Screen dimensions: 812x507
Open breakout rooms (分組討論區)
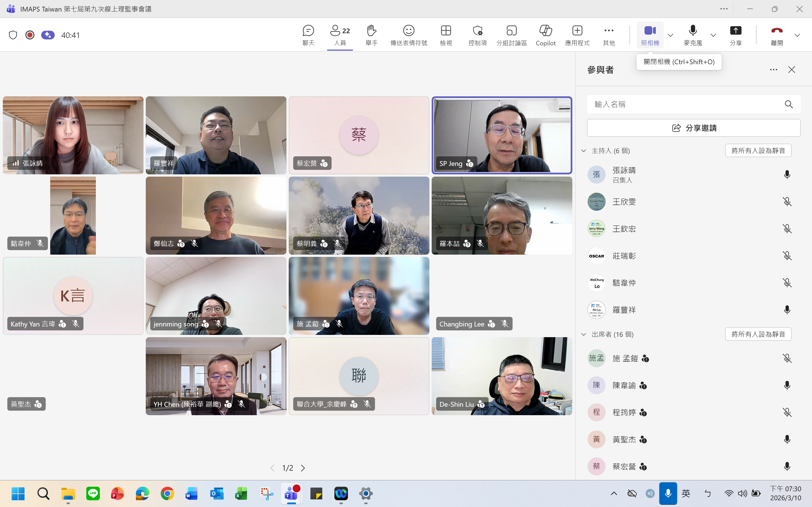point(511,35)
